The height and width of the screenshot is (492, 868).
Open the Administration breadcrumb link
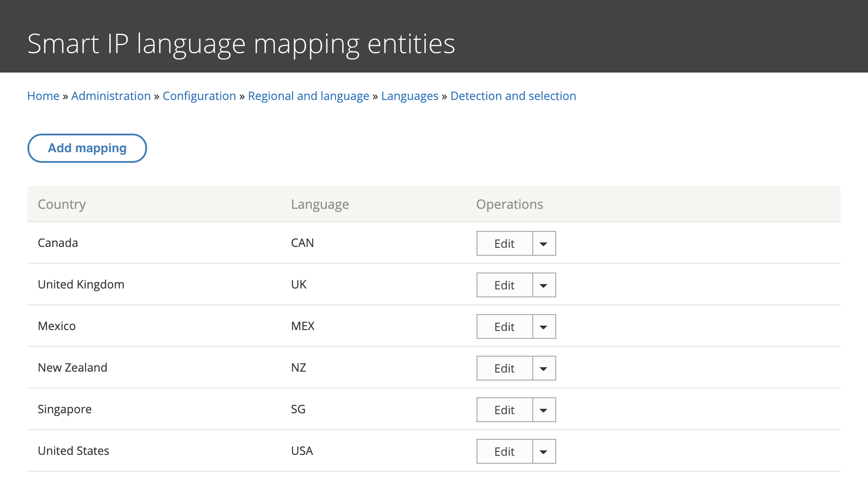coord(111,96)
